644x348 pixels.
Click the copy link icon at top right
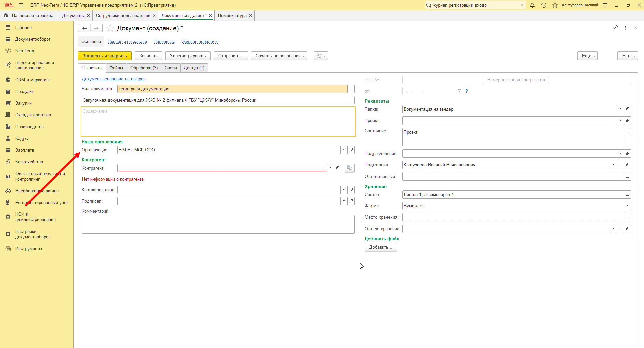pyautogui.click(x=615, y=28)
